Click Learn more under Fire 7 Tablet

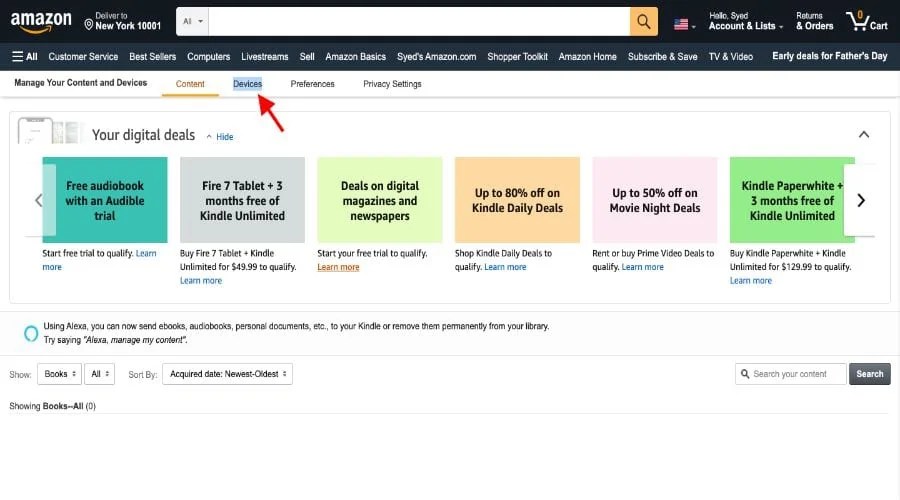click(201, 281)
